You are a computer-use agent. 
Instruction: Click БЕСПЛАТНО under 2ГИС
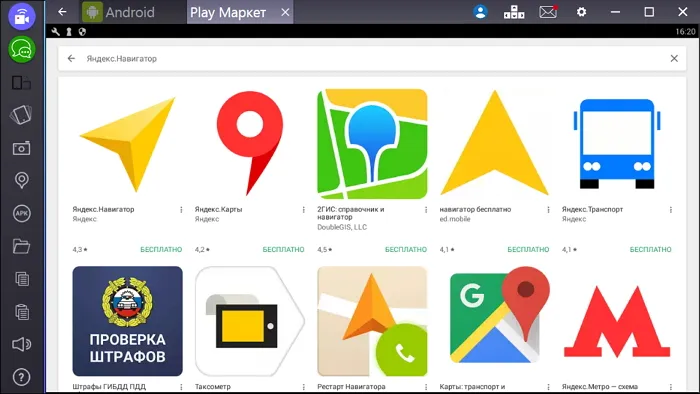(406, 249)
